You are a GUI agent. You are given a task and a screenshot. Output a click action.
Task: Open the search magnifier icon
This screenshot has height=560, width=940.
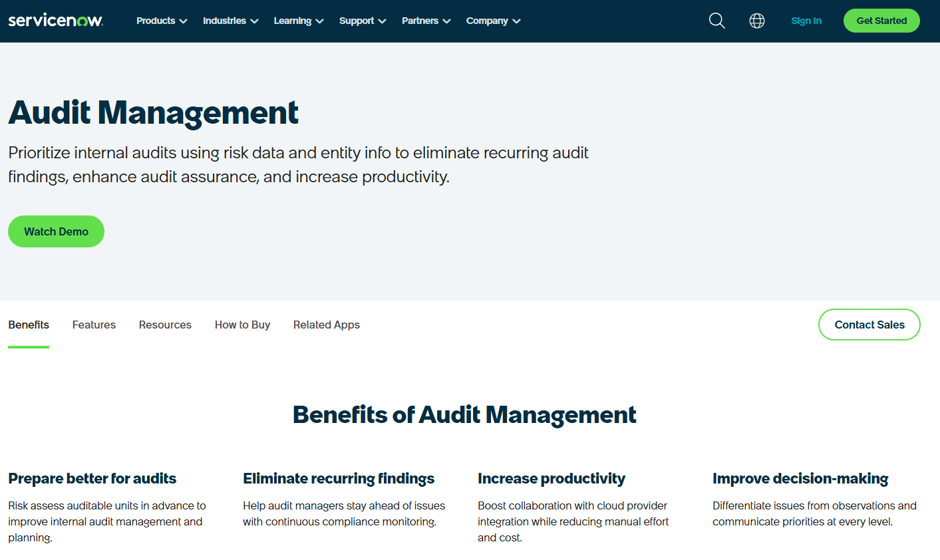(717, 21)
